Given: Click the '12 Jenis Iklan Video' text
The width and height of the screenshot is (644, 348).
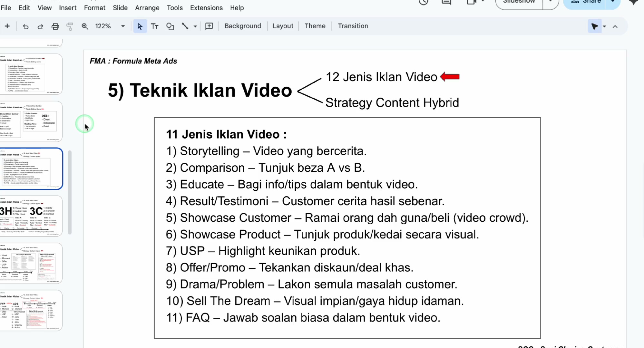Looking at the screenshot, I should (381, 77).
